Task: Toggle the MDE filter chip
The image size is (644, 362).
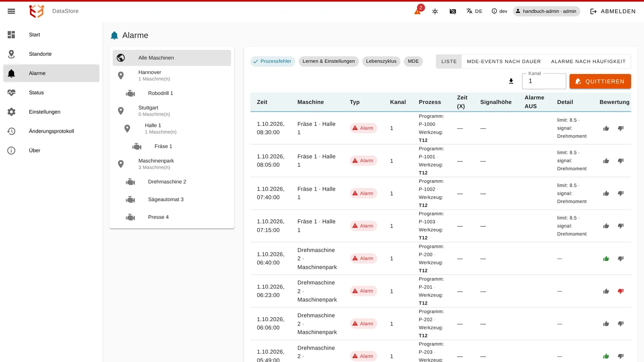Action: point(413,61)
